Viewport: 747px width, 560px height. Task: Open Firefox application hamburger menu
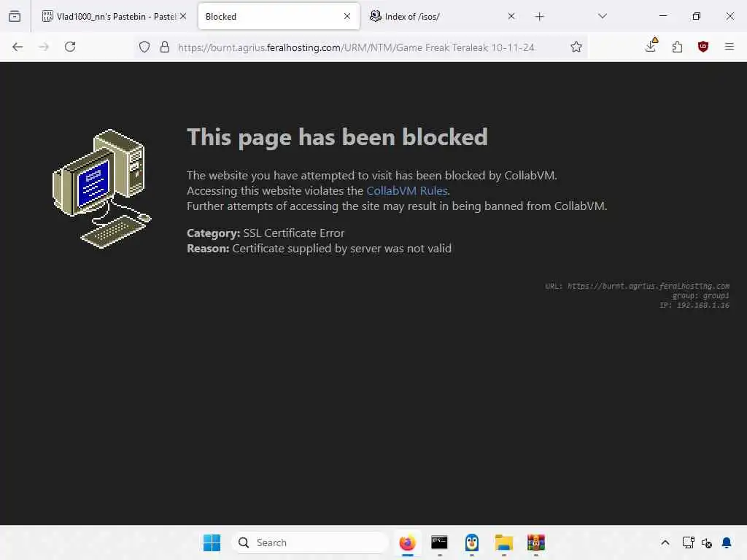coord(729,47)
